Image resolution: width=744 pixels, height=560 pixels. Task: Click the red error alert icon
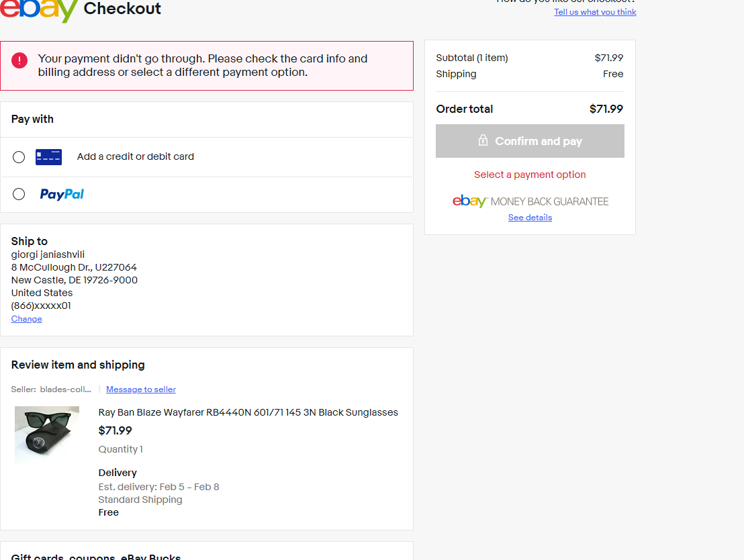[x=19, y=60]
